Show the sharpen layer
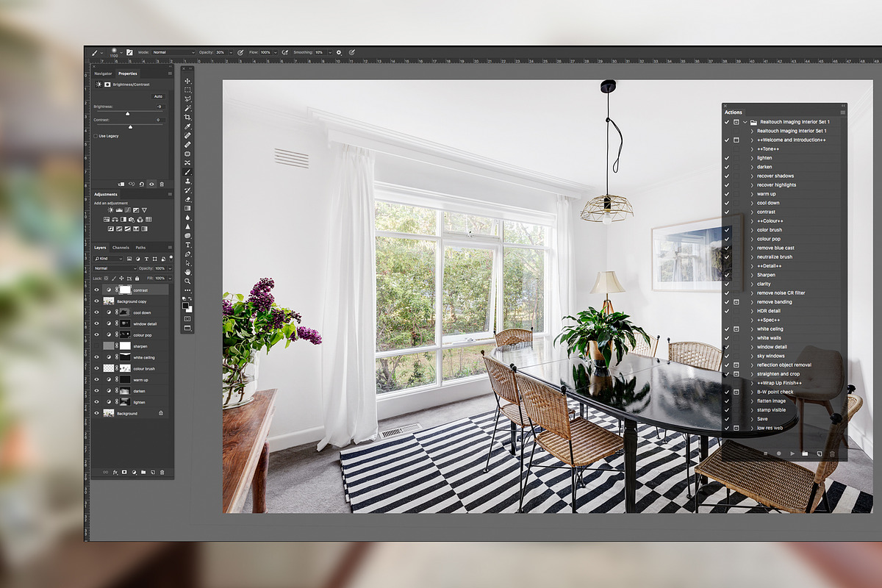This screenshot has height=588, width=882. (x=96, y=346)
